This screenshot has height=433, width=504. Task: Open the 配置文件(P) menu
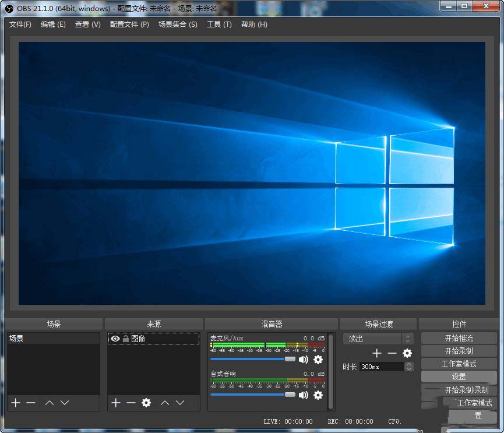(x=129, y=24)
